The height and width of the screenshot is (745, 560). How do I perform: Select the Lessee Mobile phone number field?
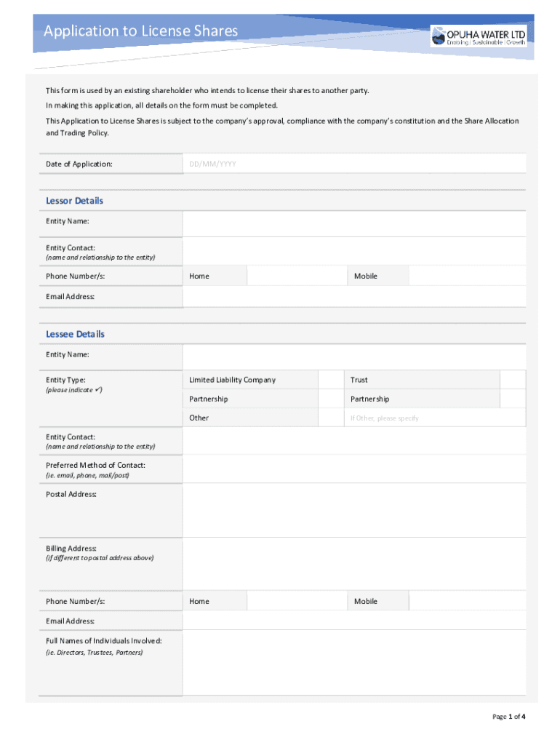point(466,602)
